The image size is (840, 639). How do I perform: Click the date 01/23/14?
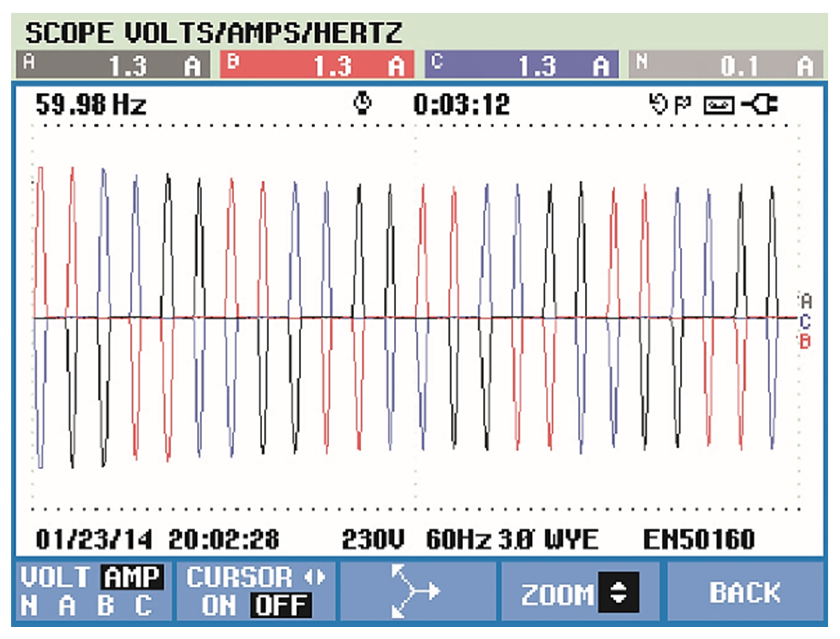point(94,539)
